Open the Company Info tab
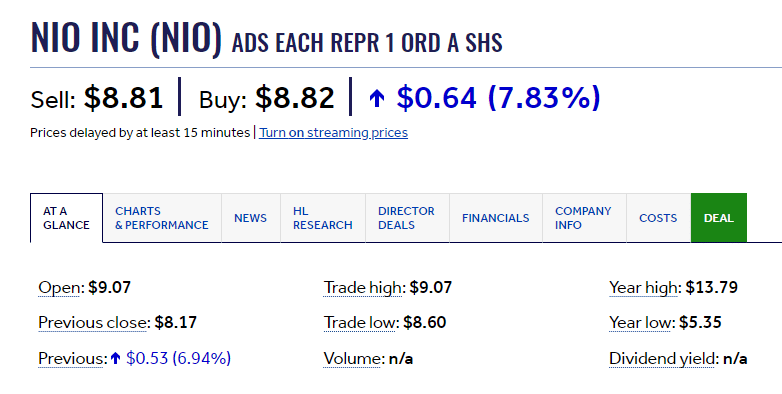The height and width of the screenshot is (394, 782). [x=584, y=218]
